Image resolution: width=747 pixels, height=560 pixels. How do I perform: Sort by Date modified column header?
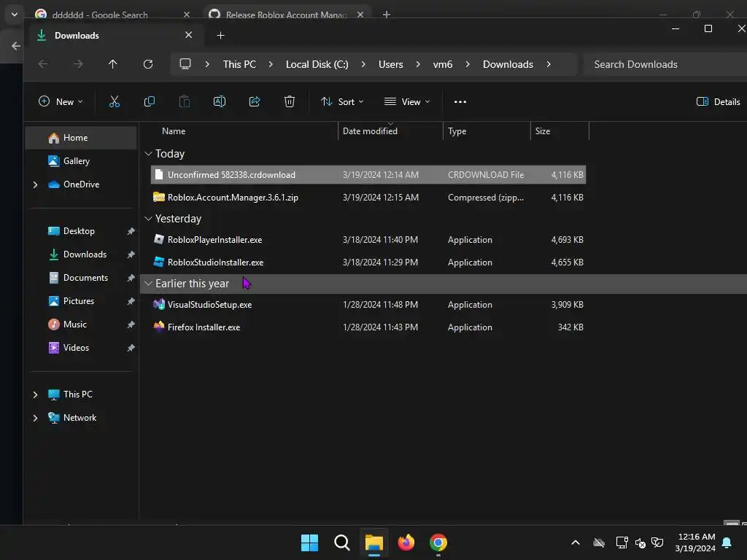(x=370, y=131)
